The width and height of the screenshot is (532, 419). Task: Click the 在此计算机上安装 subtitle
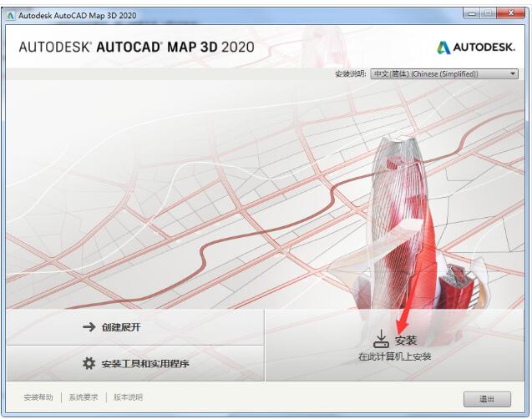pos(396,356)
